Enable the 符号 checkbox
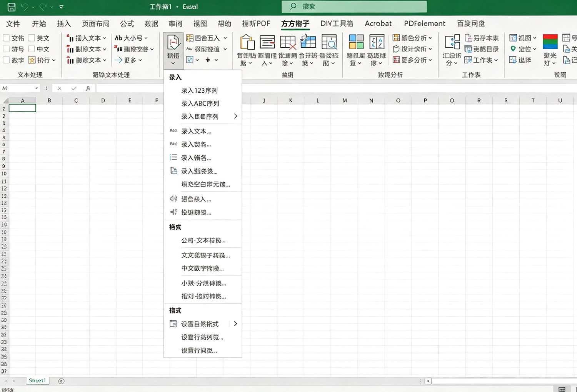This screenshot has height=392, width=577. (x=6, y=49)
